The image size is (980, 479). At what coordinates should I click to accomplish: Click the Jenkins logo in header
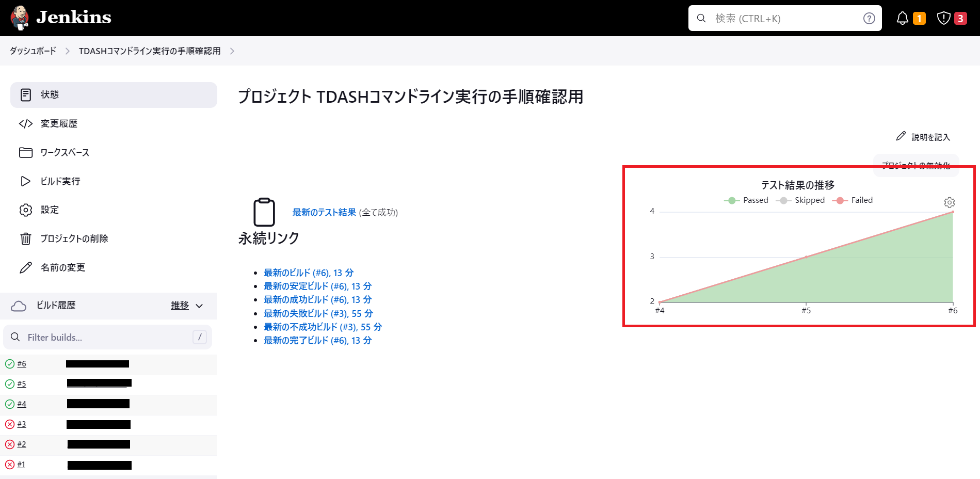[x=61, y=18]
